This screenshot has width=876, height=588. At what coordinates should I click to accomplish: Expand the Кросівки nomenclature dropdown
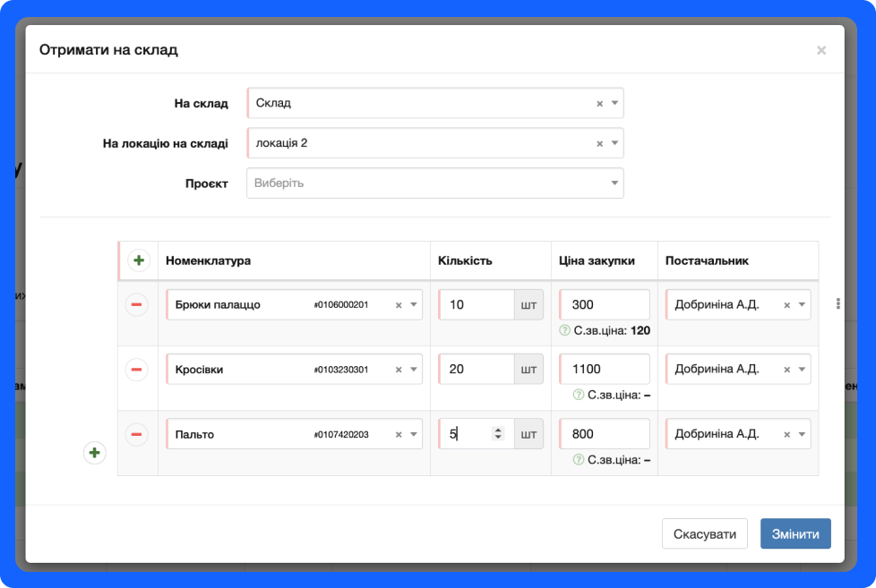[x=413, y=370]
